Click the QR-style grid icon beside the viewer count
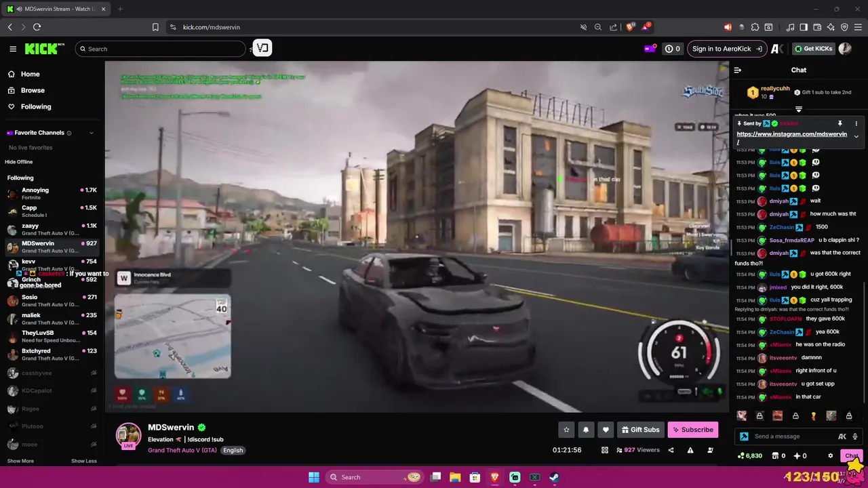 pyautogui.click(x=605, y=450)
